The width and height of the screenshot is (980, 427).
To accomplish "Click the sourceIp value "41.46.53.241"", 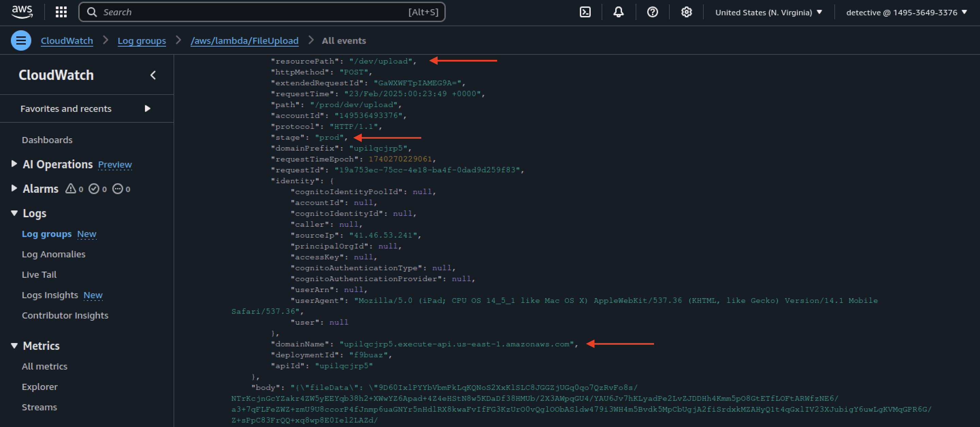I will tap(383, 235).
